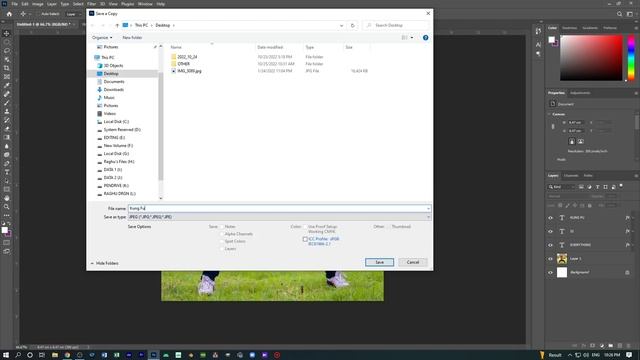The height and width of the screenshot is (360, 640).
Task: Open the File menu
Action: (14, 4)
